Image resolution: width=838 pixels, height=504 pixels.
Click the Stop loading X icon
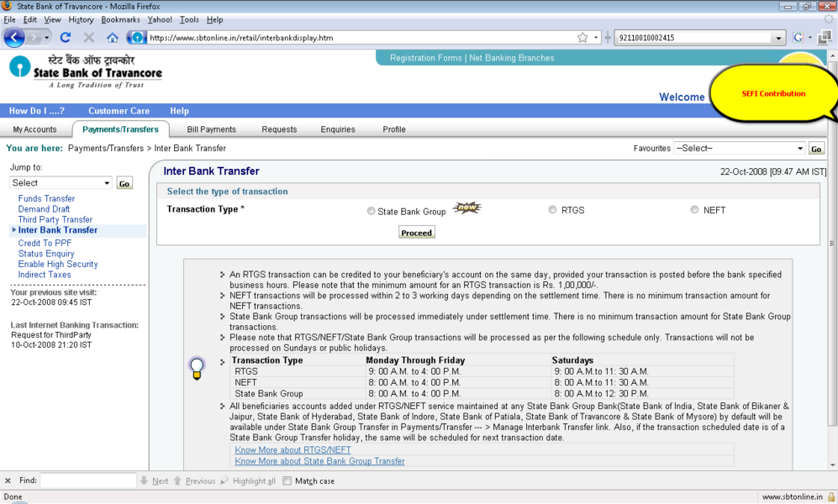click(88, 38)
